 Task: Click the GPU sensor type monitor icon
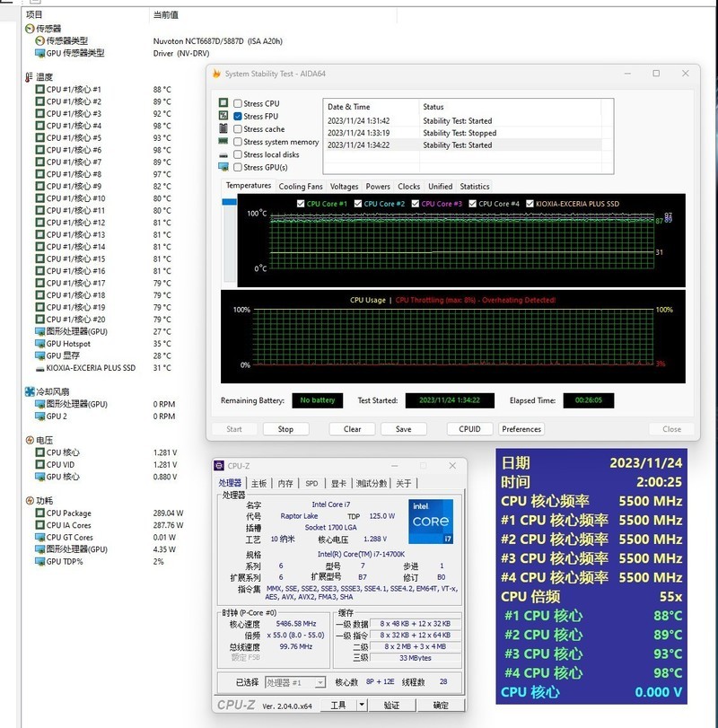point(39,53)
